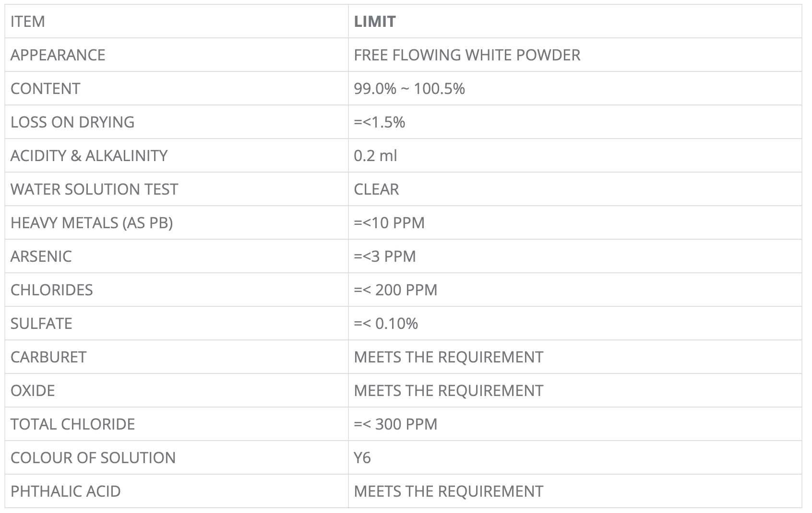Click the FREE FLOWING WHITE POWDER cell
The width and height of the screenshot is (812, 513).
467,55
